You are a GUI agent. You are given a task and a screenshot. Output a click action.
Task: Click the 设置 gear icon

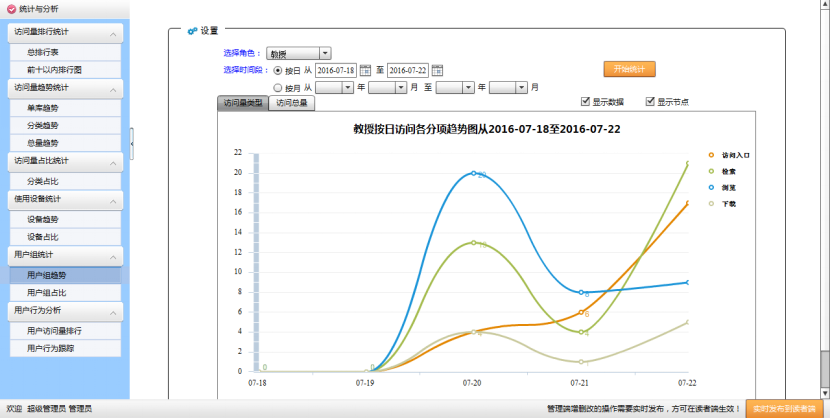pyautogui.click(x=192, y=31)
